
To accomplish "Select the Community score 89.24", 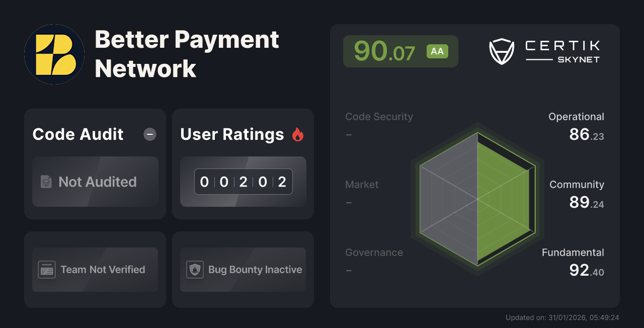I will tap(586, 202).
